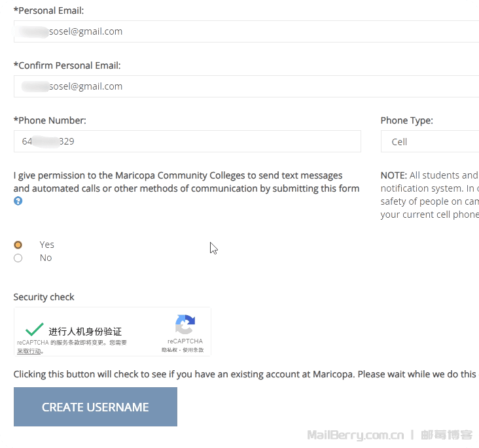Open the reCAPTCHA 隐私权 privacy link
This screenshot has width=479, height=448.
(x=170, y=350)
